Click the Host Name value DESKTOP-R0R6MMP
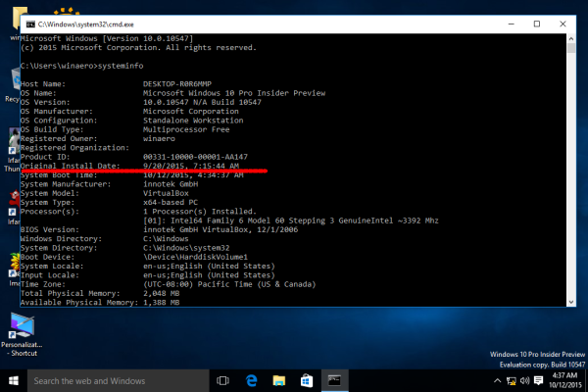The height and width of the screenshot is (392, 588). pos(177,84)
